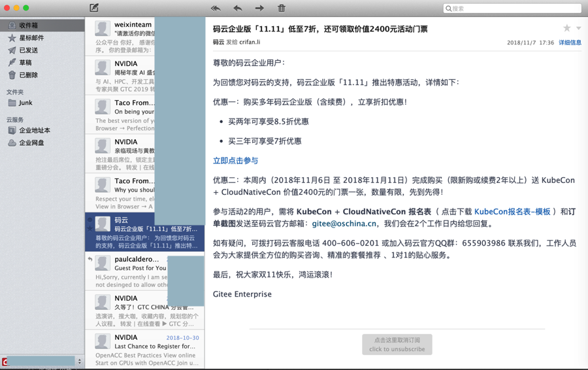Click the avatar of the paulcaldero email

pos(103,263)
